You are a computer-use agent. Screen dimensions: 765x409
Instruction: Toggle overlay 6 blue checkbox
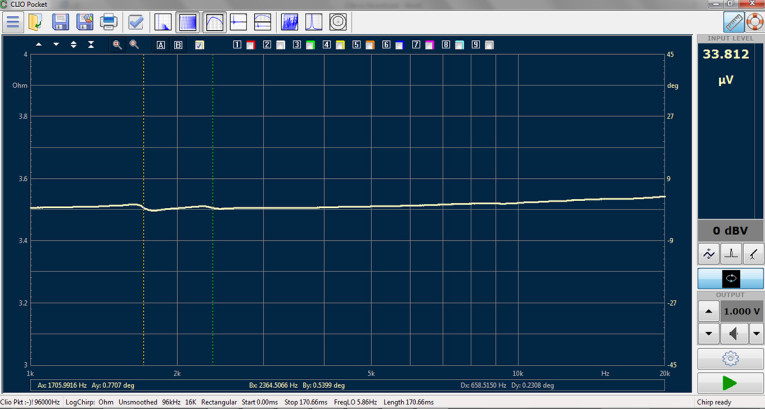400,45
